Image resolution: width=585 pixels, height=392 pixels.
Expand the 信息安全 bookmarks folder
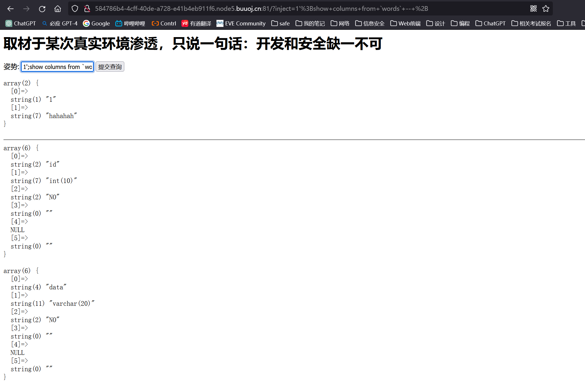click(370, 23)
